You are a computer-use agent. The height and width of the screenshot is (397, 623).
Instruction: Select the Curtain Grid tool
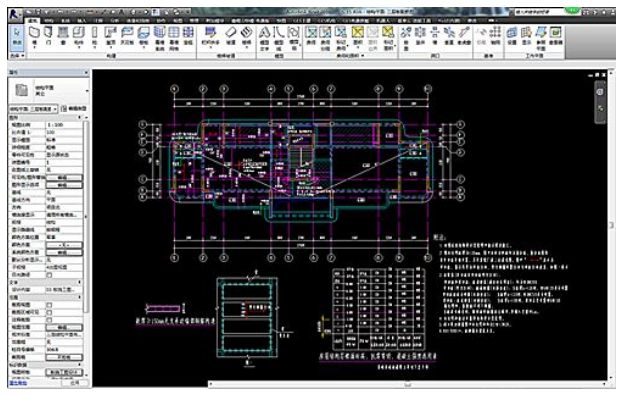click(174, 38)
